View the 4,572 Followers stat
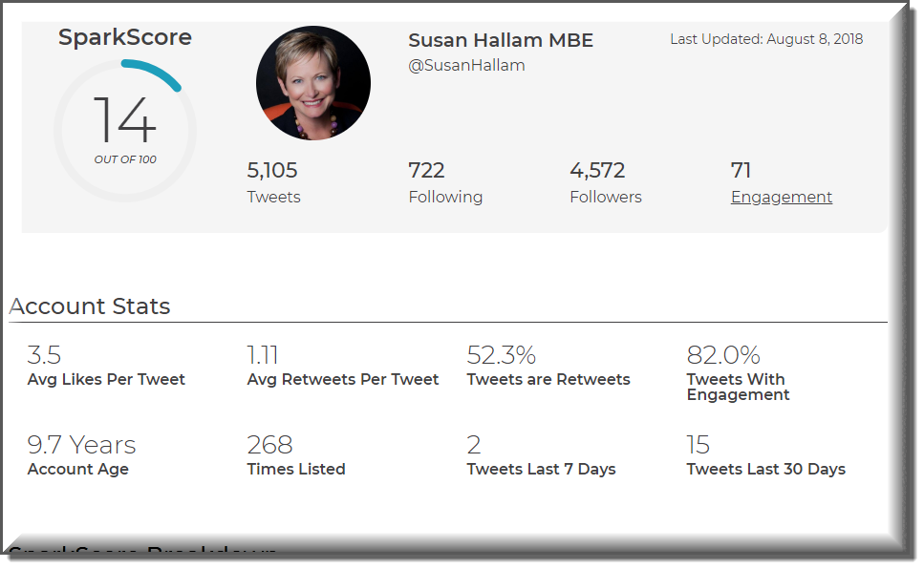The image size is (924, 569). pos(605,181)
